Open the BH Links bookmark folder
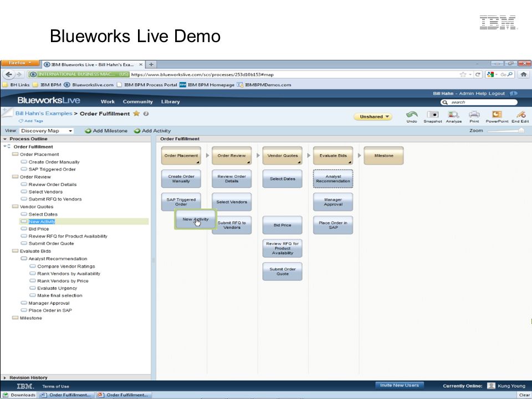The image size is (532, 399). 17,85
